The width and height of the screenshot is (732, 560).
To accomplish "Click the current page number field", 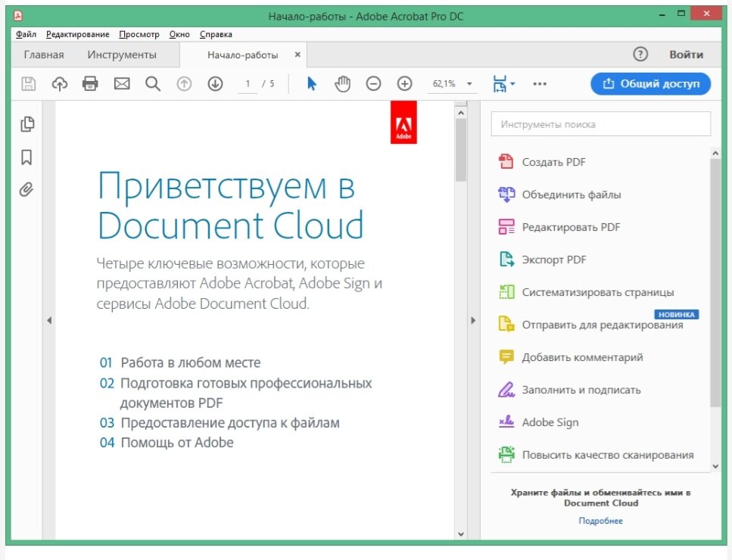I will (x=248, y=84).
